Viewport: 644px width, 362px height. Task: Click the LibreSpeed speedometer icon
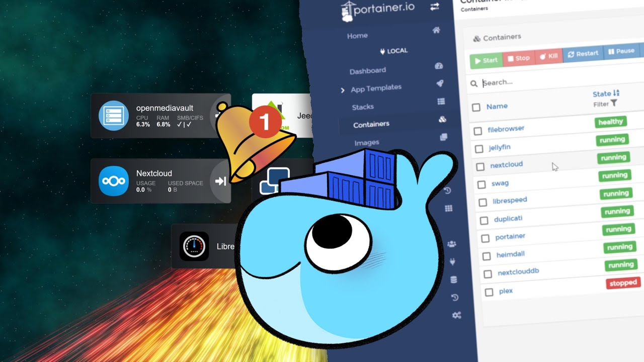(x=194, y=246)
